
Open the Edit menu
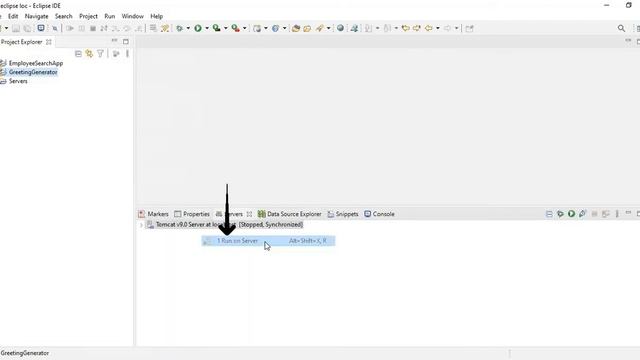pos(13,16)
